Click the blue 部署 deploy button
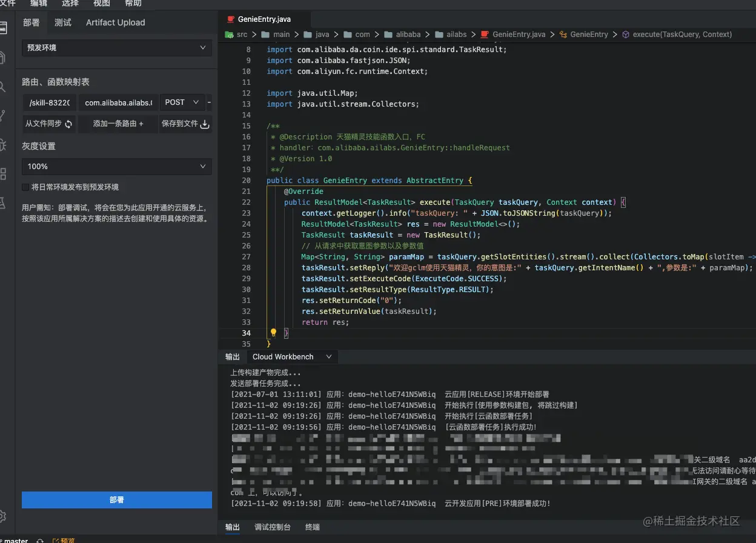The height and width of the screenshot is (543, 756). (x=117, y=500)
